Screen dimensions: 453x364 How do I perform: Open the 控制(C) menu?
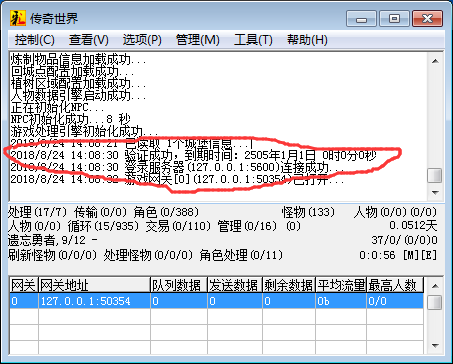(x=34, y=40)
